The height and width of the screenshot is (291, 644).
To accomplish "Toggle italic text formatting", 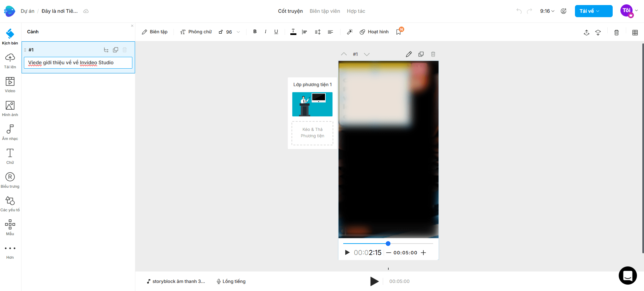I will click(265, 32).
